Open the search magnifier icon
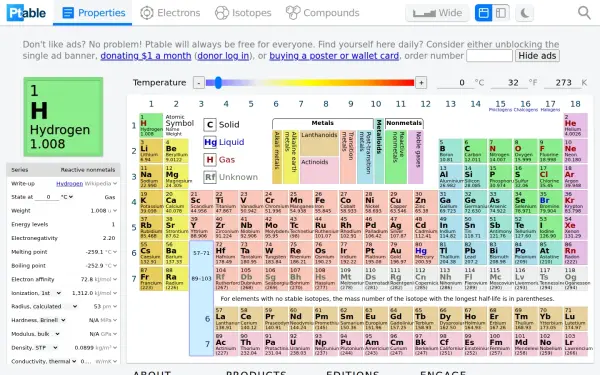Image resolution: width=600 pixels, height=375 pixels. (x=584, y=13)
